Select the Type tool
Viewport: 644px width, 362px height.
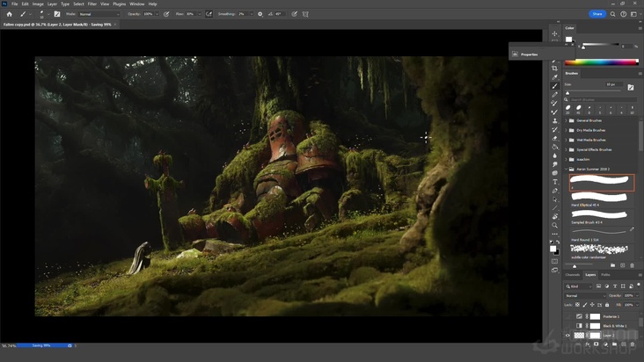coord(554,182)
